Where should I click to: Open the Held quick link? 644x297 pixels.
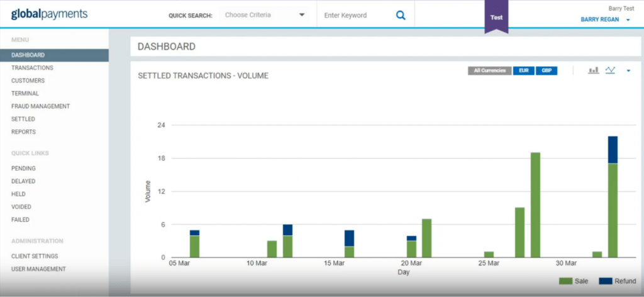[x=18, y=194]
